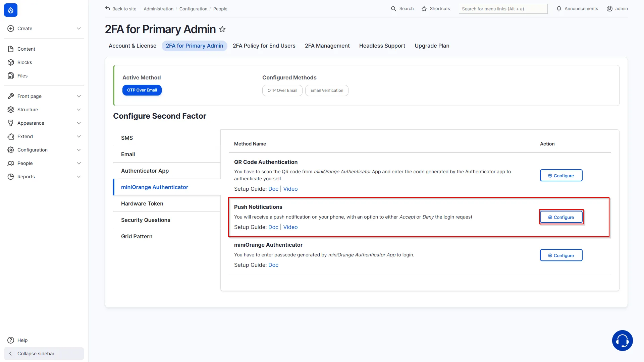Switch to 2FA Policy for End Users tab
Screen dimensions: 644x362
click(264, 46)
